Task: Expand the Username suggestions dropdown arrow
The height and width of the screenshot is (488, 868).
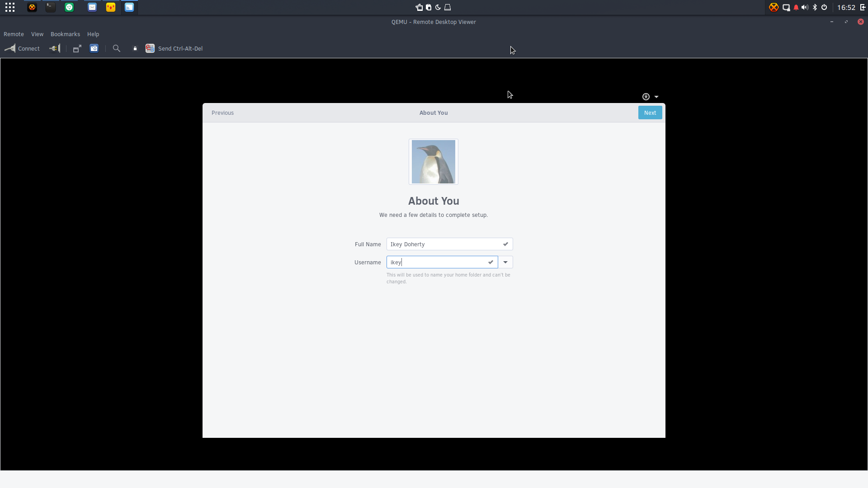Action: [505, 262]
